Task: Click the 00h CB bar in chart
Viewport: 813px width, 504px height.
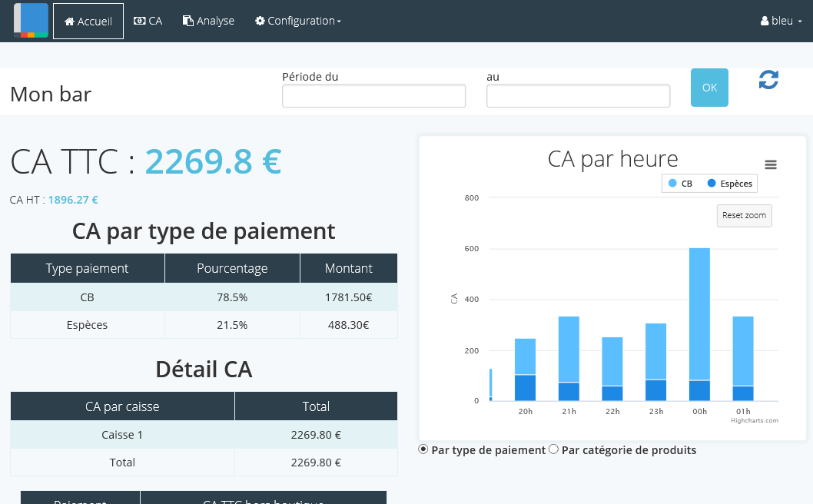Action: [699, 313]
